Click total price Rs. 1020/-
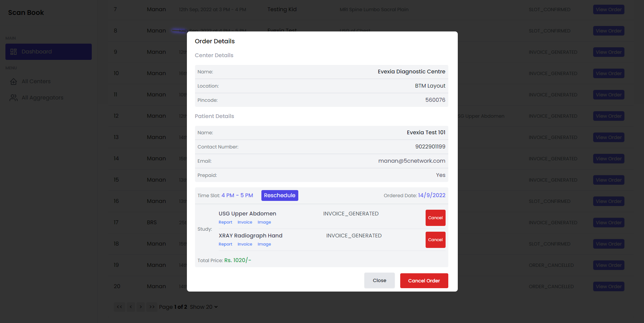The height and width of the screenshot is (323, 644). point(238,260)
